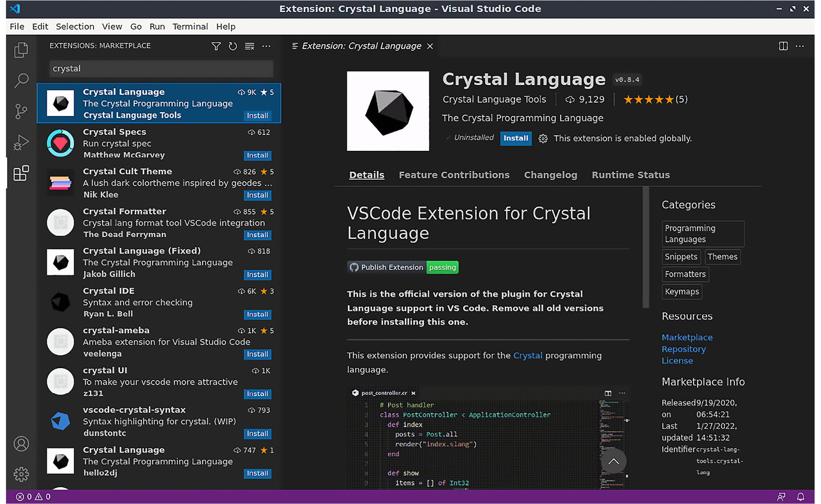Image resolution: width=821 pixels, height=504 pixels.
Task: Open the Source Control view
Action: pyautogui.click(x=21, y=111)
